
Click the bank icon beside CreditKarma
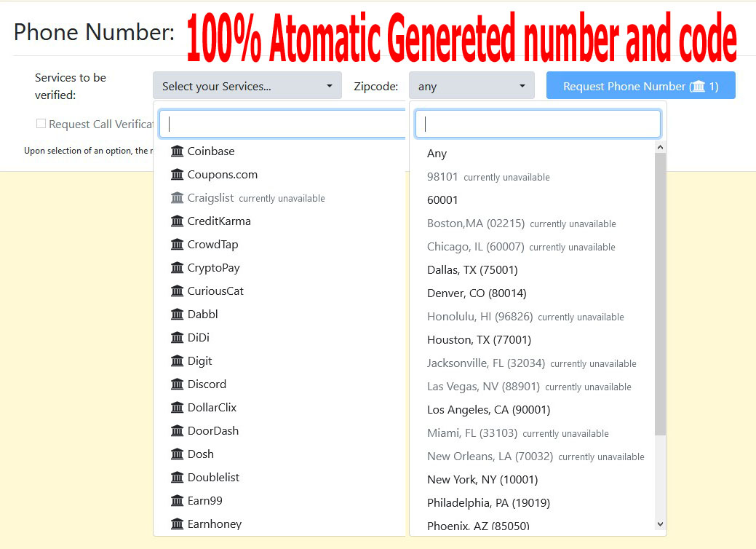177,221
